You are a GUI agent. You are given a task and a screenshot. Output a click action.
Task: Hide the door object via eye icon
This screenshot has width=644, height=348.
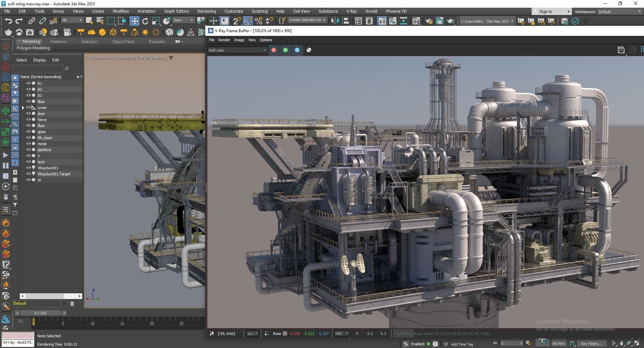tap(29, 113)
